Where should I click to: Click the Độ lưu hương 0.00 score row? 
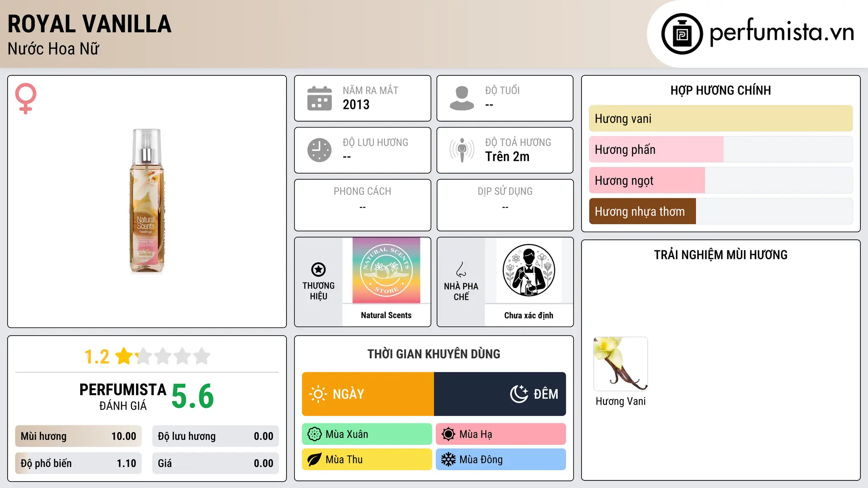point(215,436)
